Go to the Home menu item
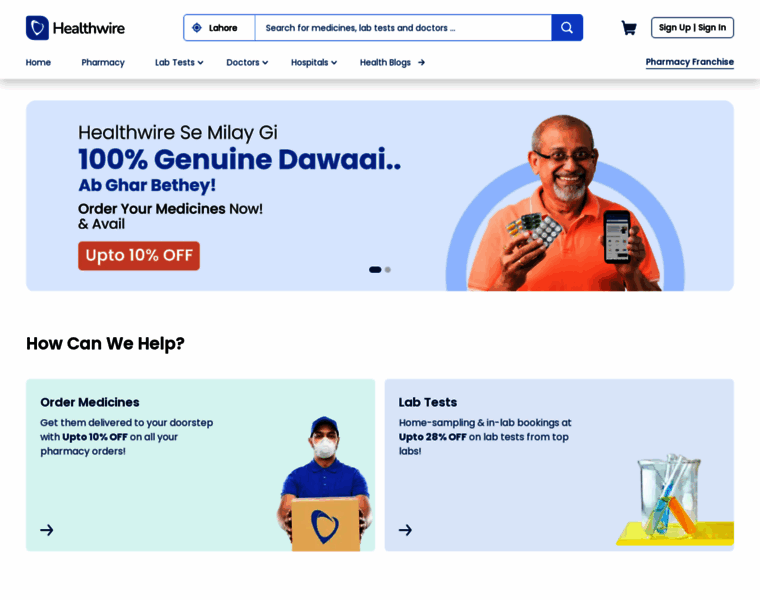 click(x=38, y=63)
